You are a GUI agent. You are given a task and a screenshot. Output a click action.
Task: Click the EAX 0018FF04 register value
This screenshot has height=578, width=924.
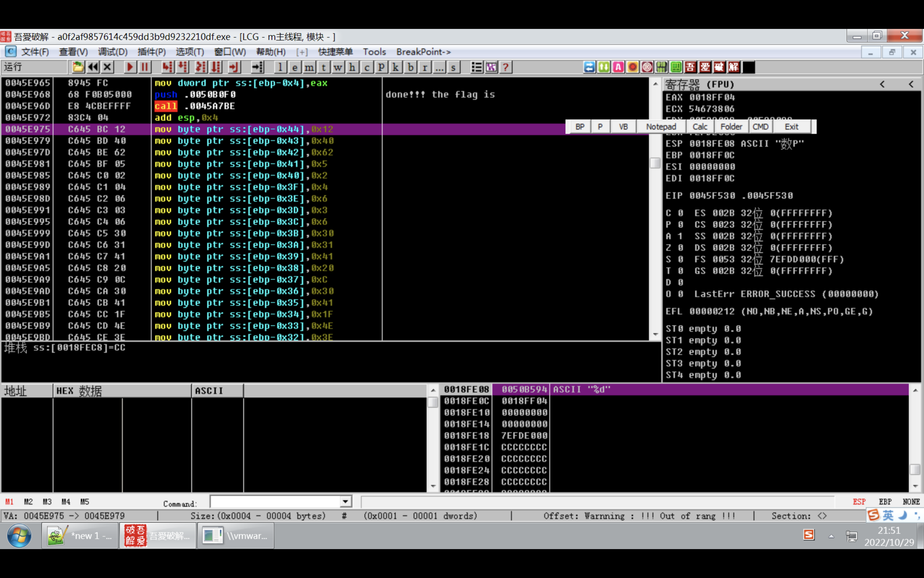point(712,97)
